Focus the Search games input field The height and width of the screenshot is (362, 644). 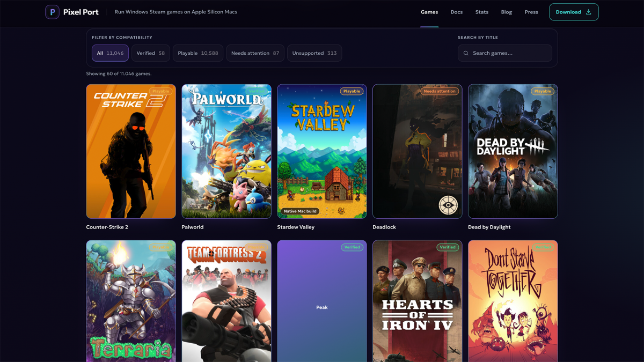pos(505,53)
